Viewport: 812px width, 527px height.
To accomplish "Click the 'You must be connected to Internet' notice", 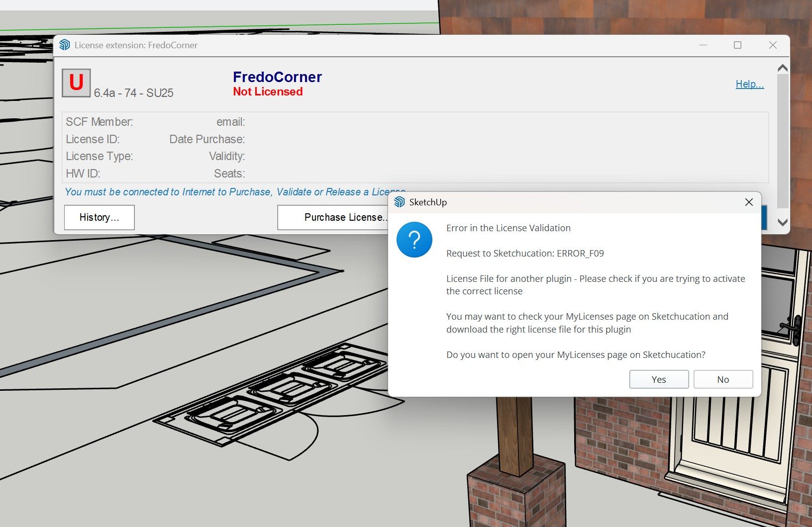I will tap(235, 192).
